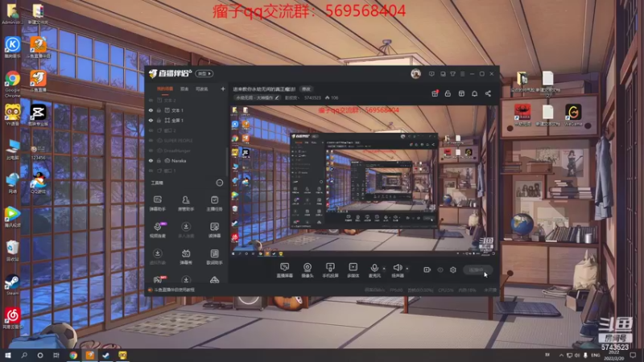
Task: Open the 房管助手 tool in toolbox
Action: point(186,204)
